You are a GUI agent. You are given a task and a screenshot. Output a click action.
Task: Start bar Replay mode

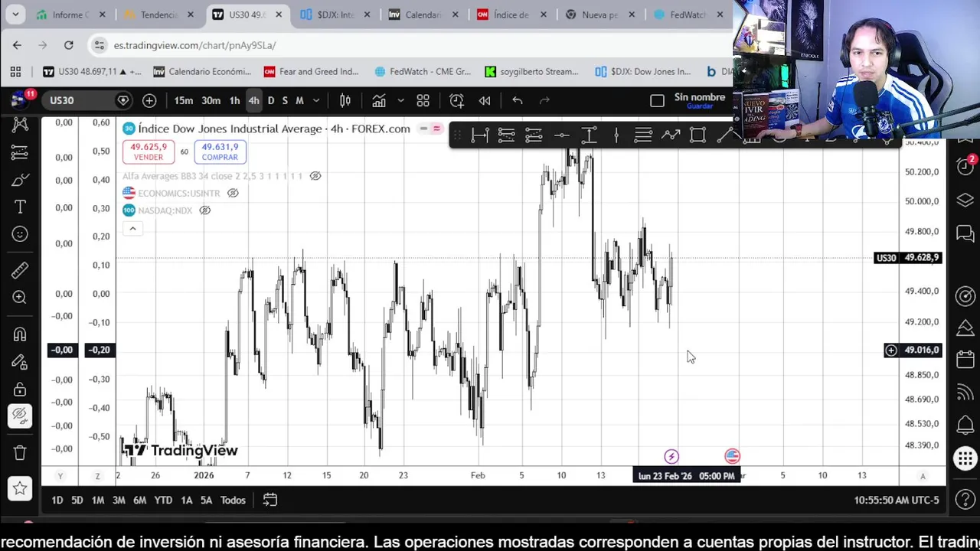coord(485,100)
